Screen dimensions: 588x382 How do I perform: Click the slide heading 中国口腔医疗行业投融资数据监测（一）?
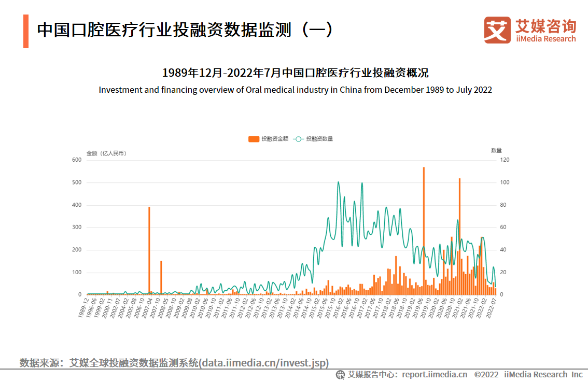tap(185, 30)
